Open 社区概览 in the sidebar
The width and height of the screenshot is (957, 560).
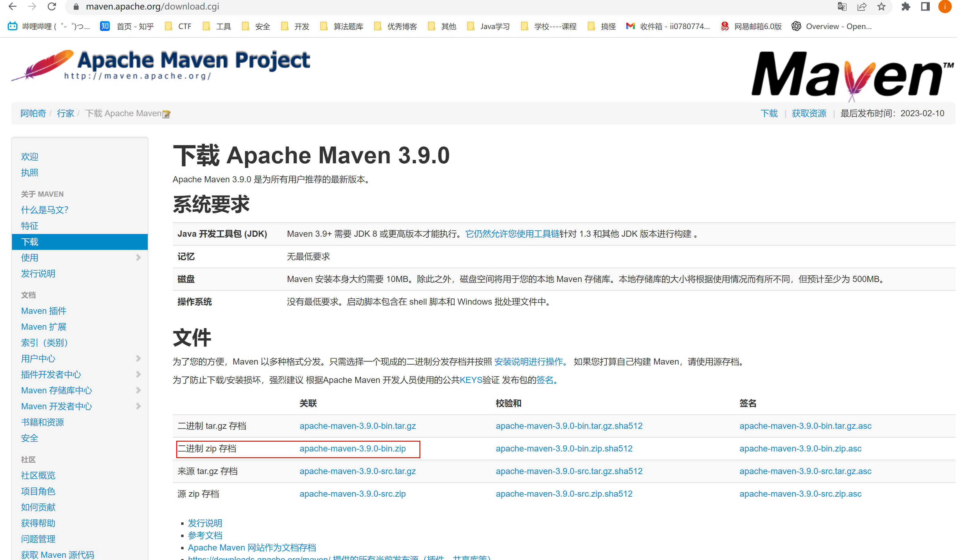click(38, 475)
